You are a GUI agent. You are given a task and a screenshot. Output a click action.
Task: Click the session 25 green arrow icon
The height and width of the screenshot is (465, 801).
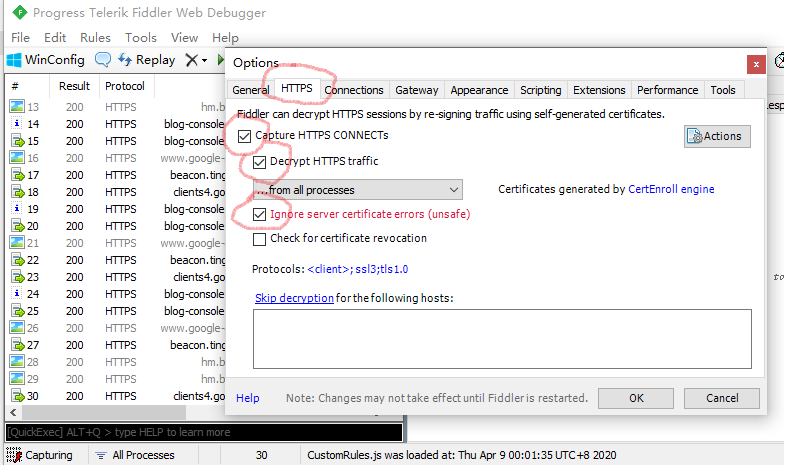pyautogui.click(x=18, y=311)
